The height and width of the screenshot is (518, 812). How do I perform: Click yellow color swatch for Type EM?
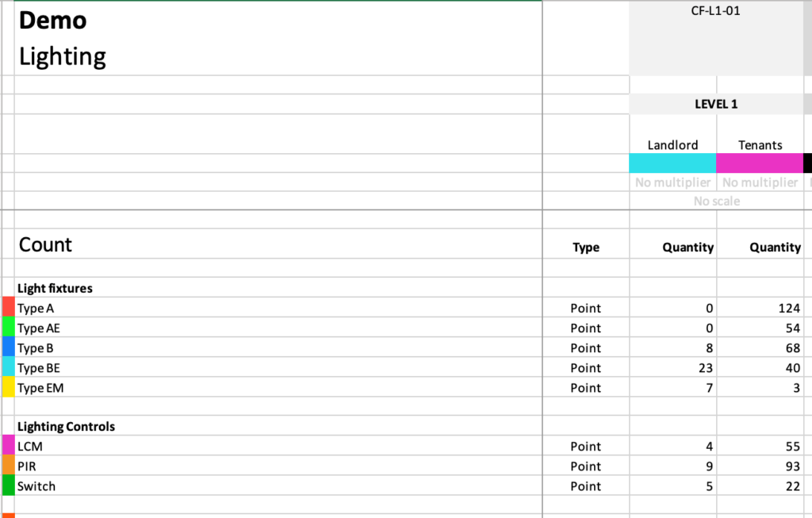pos(9,387)
